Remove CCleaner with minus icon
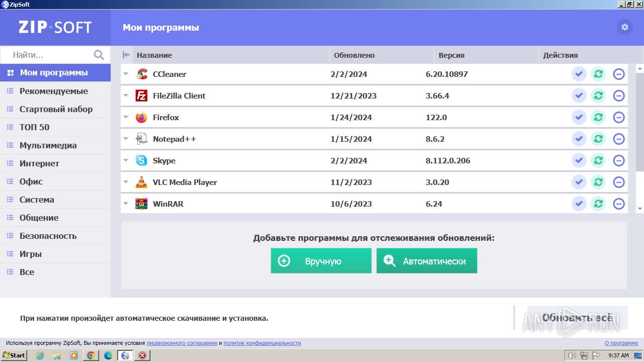This screenshot has width=644, height=362. pos(619,74)
